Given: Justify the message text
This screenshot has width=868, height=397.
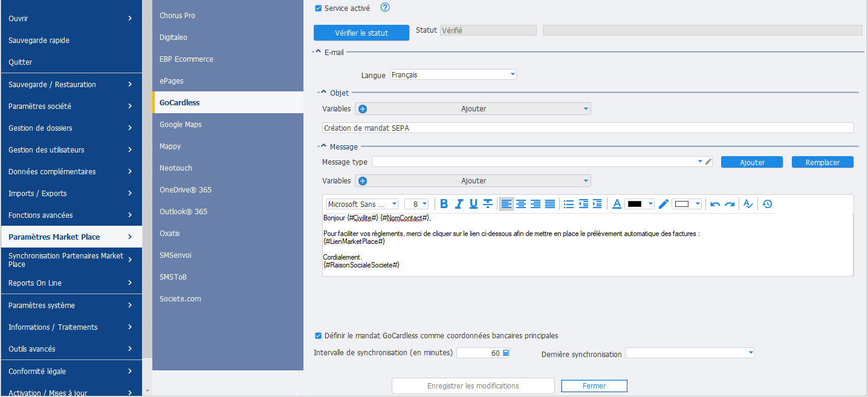Looking at the screenshot, I should pyautogui.click(x=550, y=204).
